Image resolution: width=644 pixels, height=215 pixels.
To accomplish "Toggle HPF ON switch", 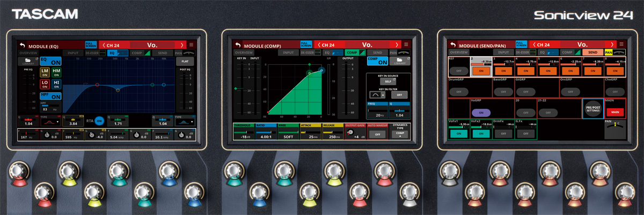I will point(50,96).
